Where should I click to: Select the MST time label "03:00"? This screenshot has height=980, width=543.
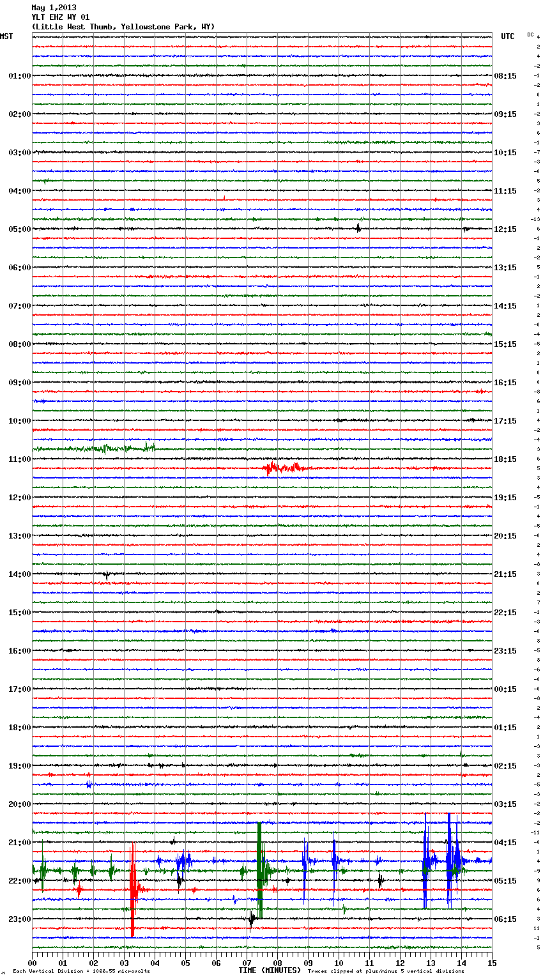coord(19,153)
